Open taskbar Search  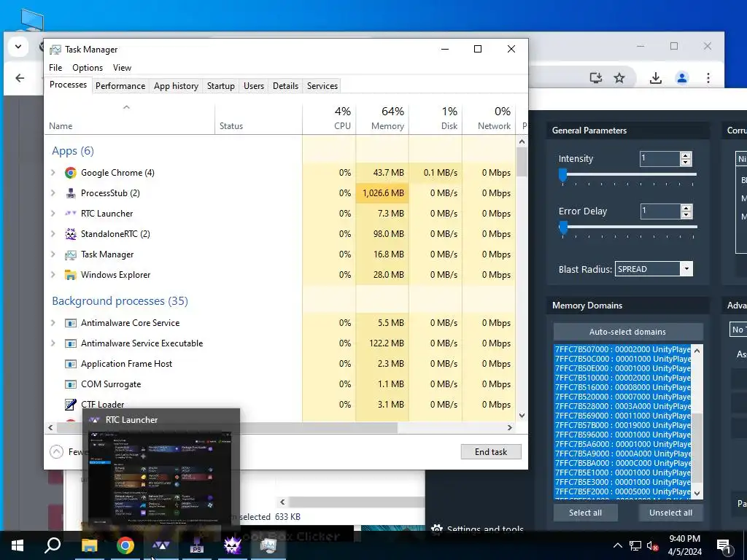click(53, 545)
